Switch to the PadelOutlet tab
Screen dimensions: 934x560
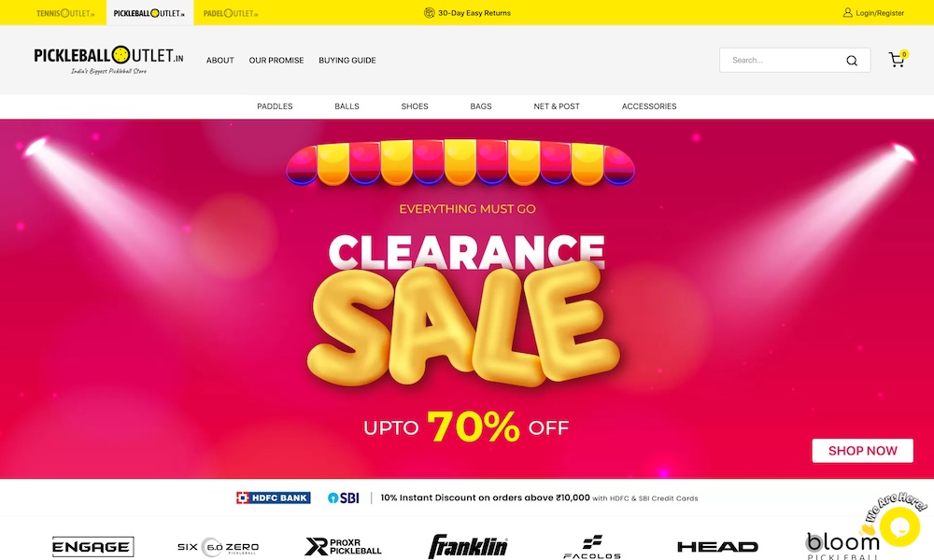231,13
